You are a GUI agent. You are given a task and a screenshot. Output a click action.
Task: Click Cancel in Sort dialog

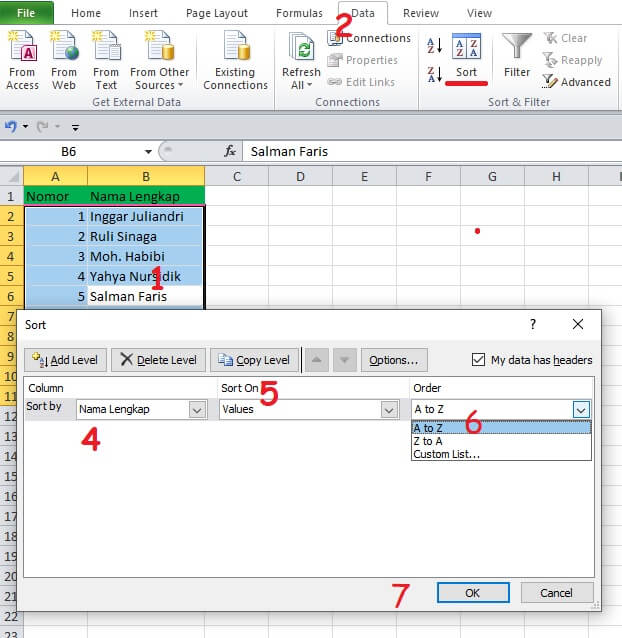(557, 593)
